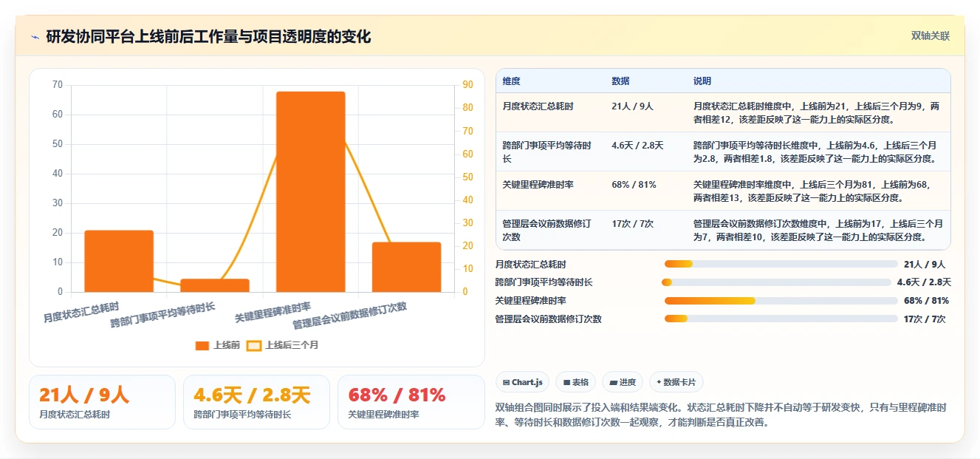Click 月度状态汇总耗时 in the table's first row

538,106
